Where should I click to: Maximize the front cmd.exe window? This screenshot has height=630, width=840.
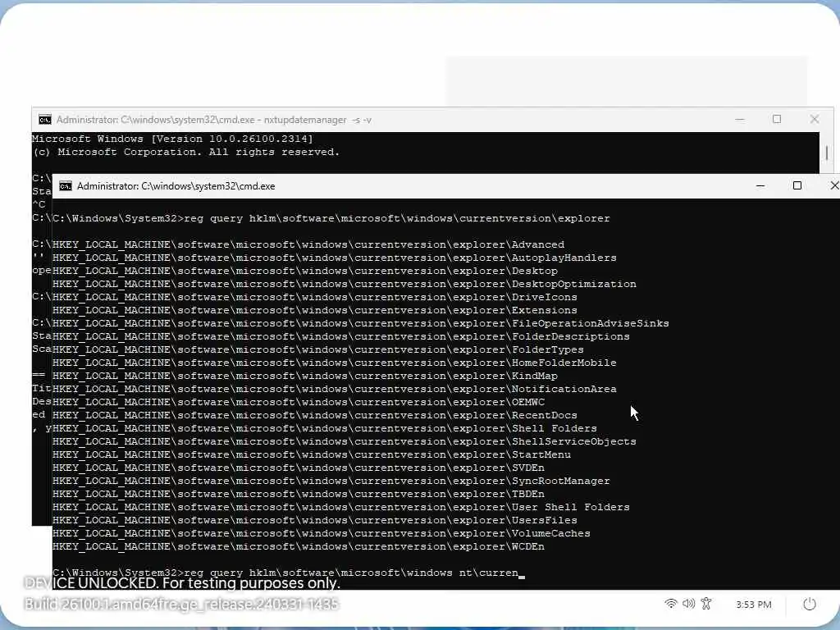[797, 185]
